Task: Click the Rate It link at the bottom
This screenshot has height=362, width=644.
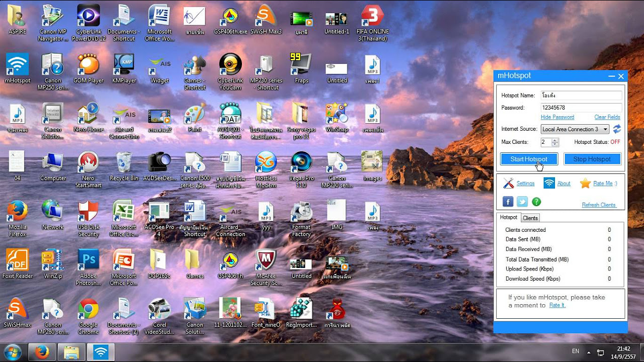Action: tap(557, 305)
